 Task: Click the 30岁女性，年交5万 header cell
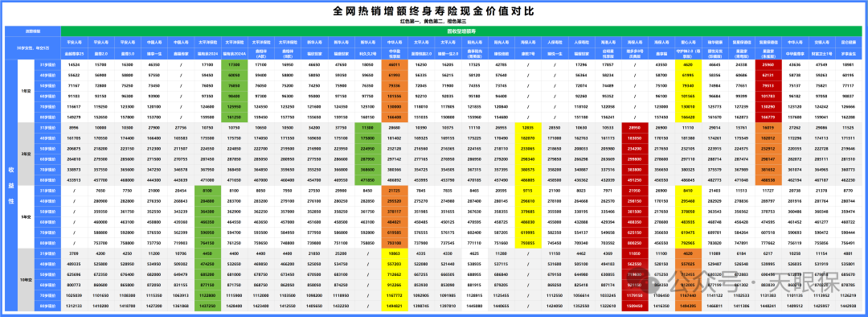(x=33, y=48)
